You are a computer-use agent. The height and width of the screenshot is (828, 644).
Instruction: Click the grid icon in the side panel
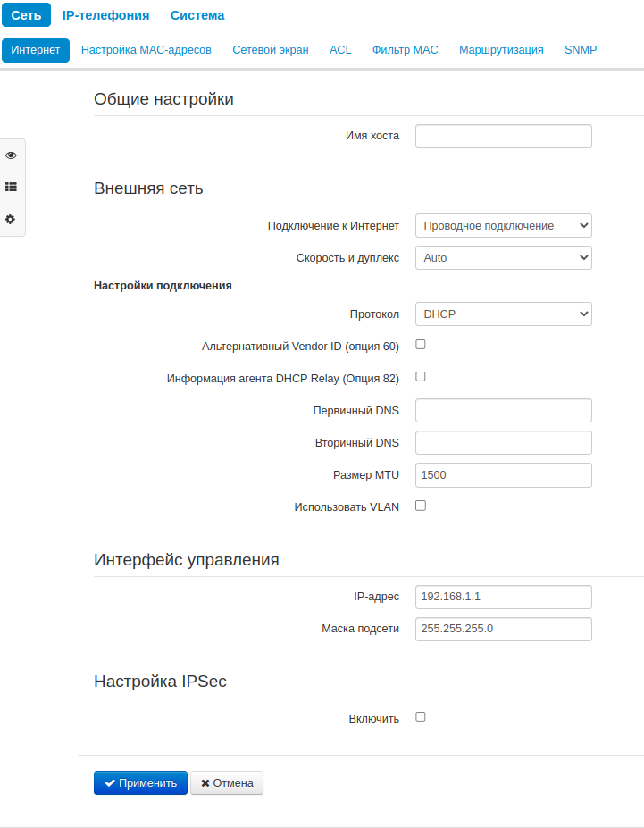(11, 188)
